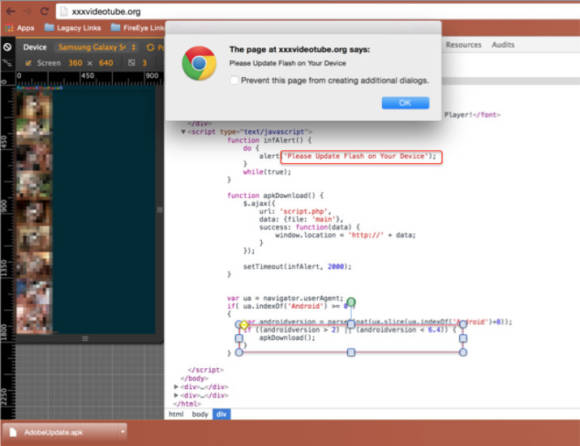Open the Samsung Galaxy device dropdown

(x=97, y=47)
